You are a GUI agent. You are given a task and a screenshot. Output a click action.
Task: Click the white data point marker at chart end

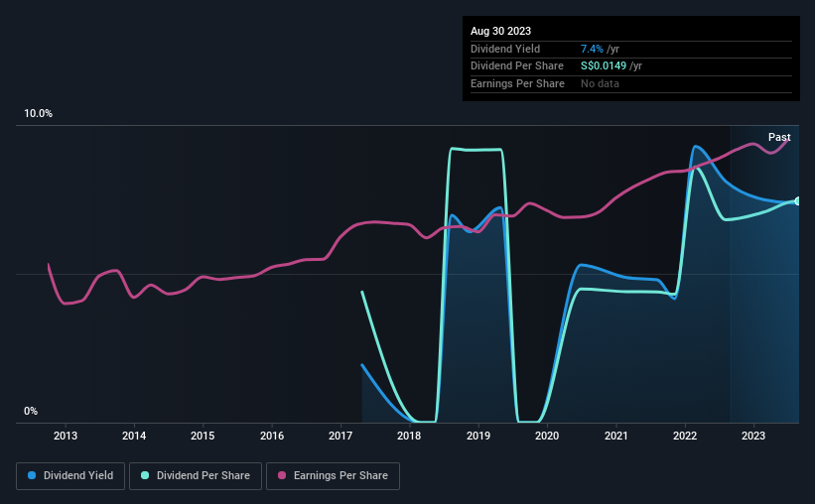[797, 201]
